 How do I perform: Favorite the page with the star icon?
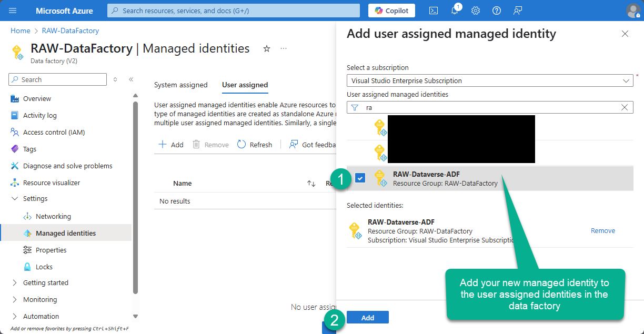pos(267,48)
